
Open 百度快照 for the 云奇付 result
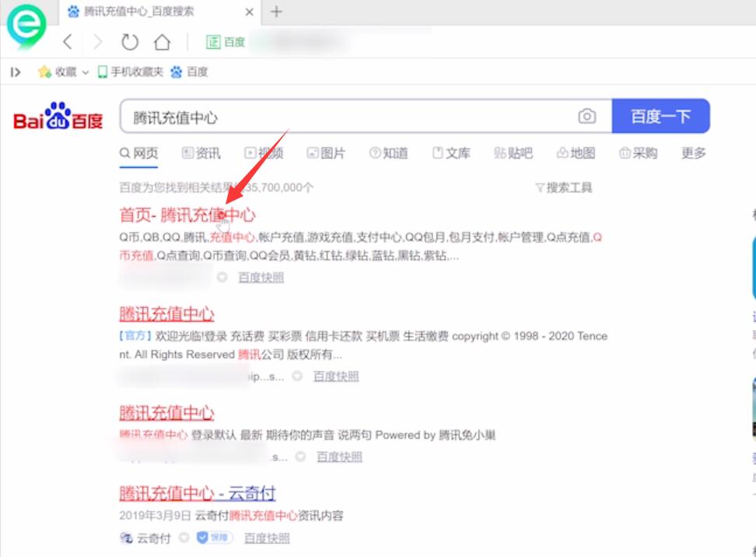point(267,538)
